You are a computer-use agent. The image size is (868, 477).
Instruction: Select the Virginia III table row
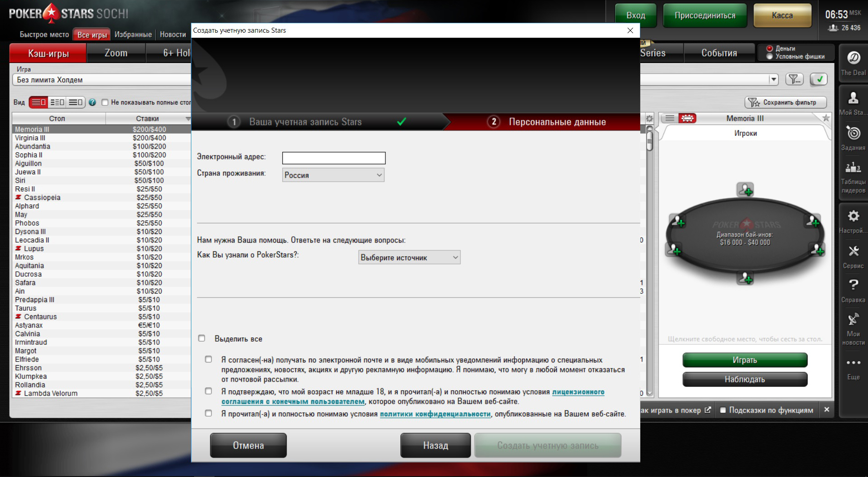(x=102, y=138)
